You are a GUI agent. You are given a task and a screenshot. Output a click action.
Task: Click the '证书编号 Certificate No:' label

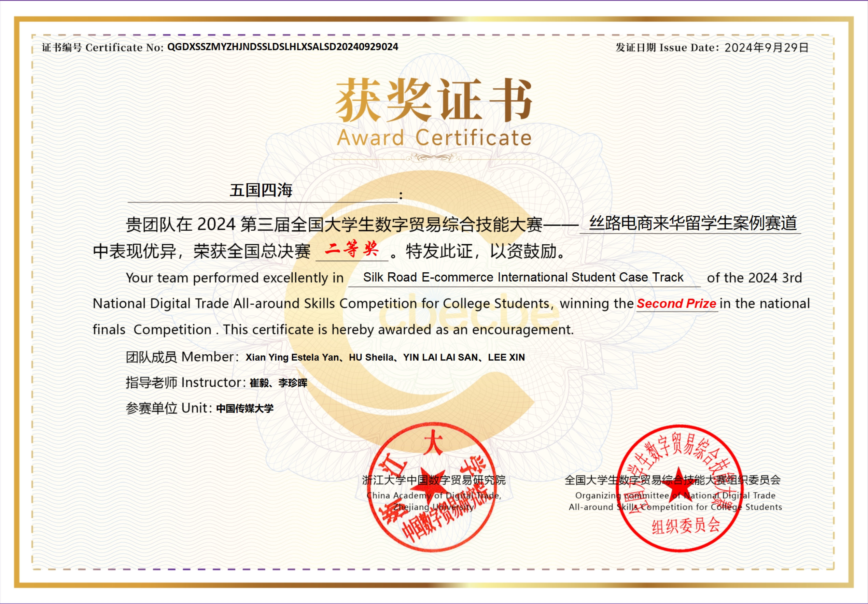point(102,47)
